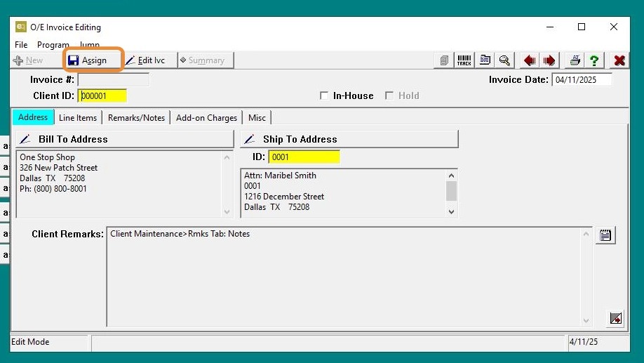The width and height of the screenshot is (644, 363).
Task: Click the Ship To Address edit button
Action: point(349,139)
